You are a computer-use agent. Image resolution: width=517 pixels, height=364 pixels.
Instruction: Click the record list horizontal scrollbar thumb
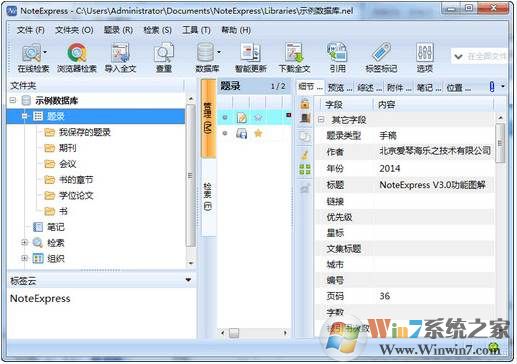[x=234, y=333]
